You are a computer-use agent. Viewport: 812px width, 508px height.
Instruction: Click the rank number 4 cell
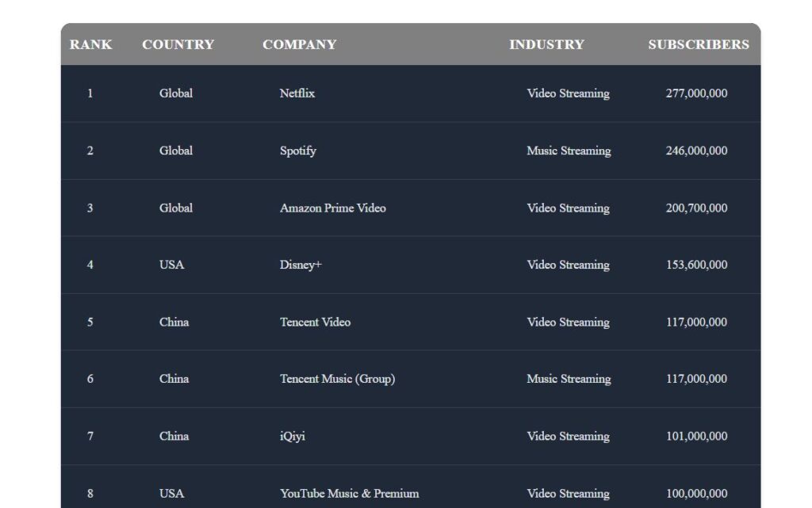pos(90,265)
